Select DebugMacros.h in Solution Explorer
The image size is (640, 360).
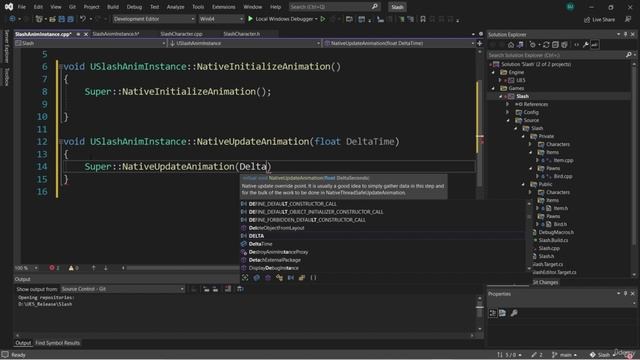pyautogui.click(x=556, y=232)
